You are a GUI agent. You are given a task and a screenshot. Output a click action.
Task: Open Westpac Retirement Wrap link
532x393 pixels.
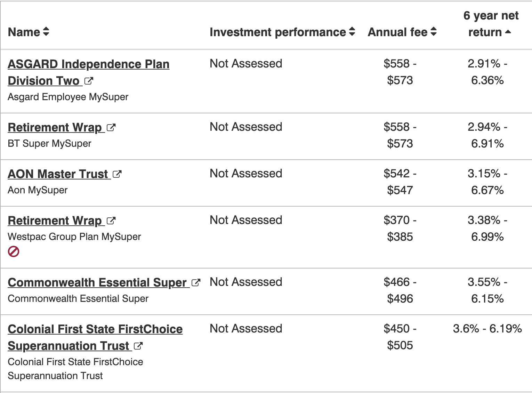pyautogui.click(x=55, y=221)
